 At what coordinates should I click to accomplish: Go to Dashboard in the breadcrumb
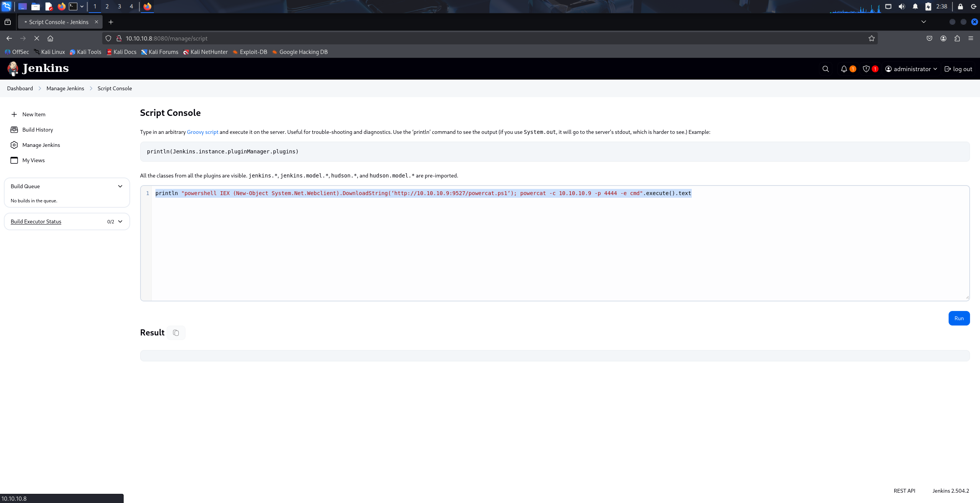pos(20,88)
